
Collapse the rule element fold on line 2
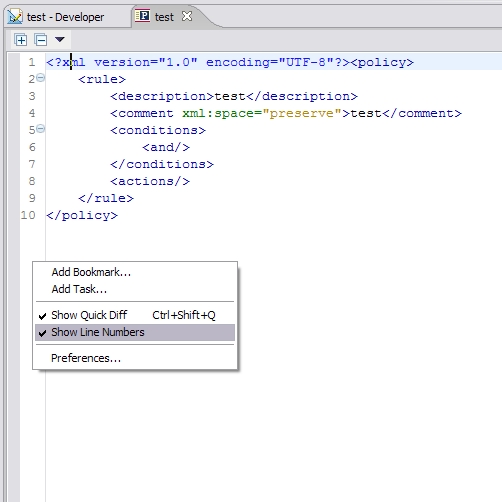tap(40, 78)
